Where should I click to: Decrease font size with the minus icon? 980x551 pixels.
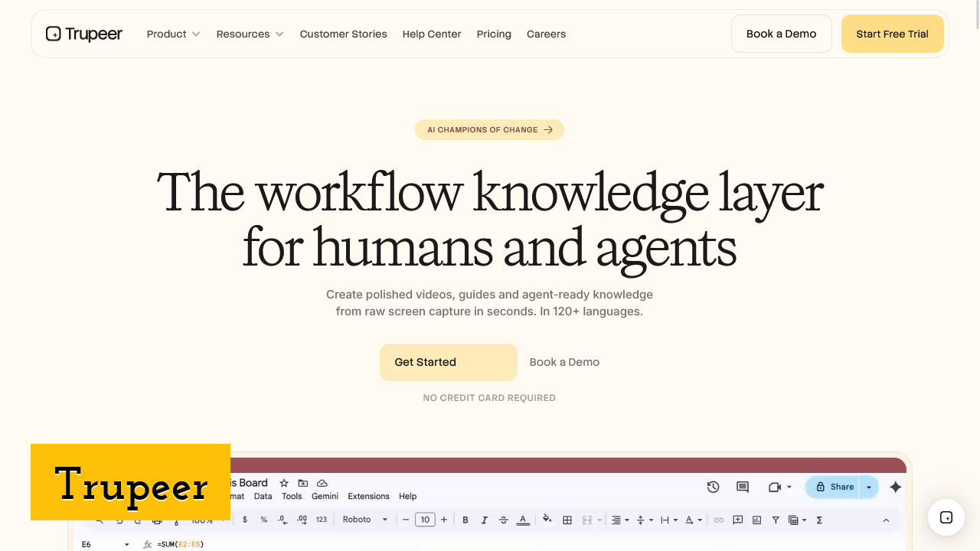coord(406,520)
